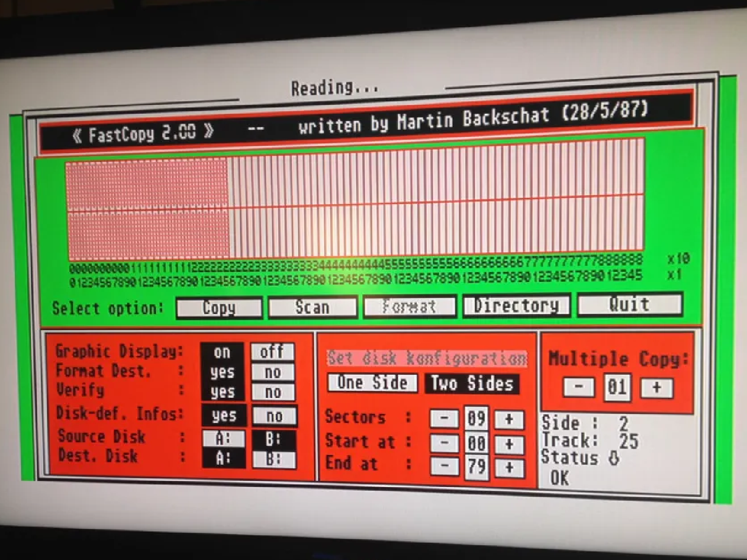Image resolution: width=747 pixels, height=560 pixels.
Task: Increase Sectors with the plus button
Action: point(509,419)
